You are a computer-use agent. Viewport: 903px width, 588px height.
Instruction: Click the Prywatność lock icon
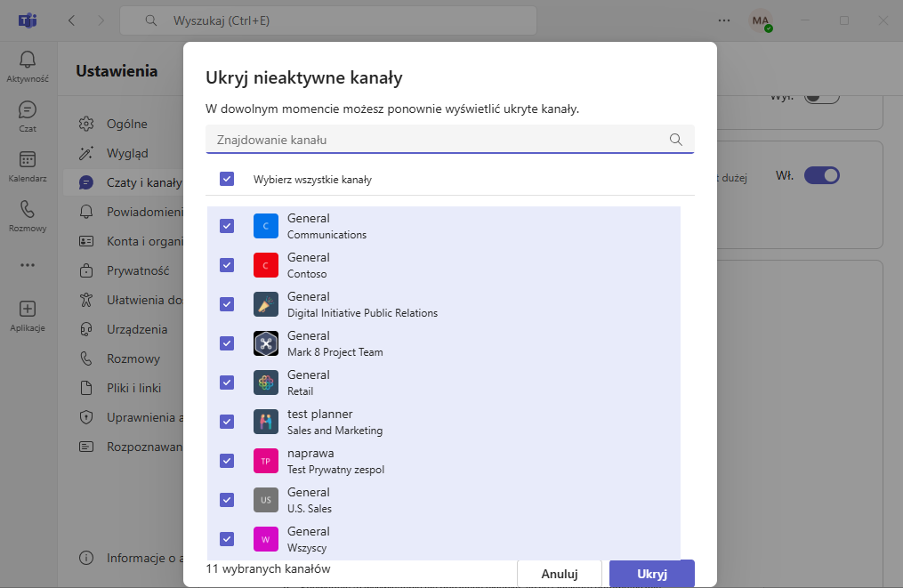point(86,270)
